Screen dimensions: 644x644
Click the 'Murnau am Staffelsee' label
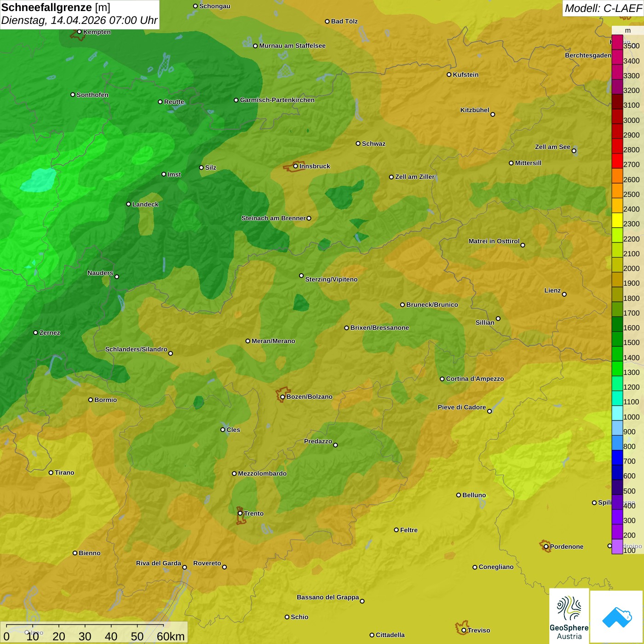(292, 46)
